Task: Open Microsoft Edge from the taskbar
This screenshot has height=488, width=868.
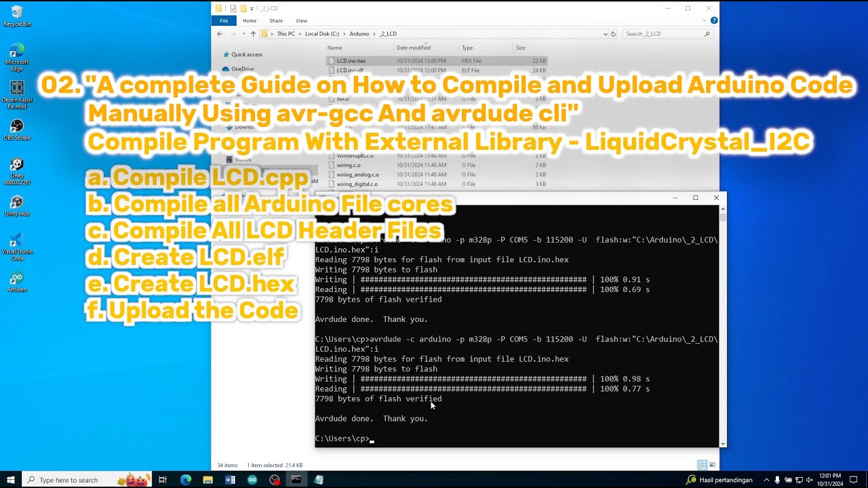Action: click(x=186, y=480)
